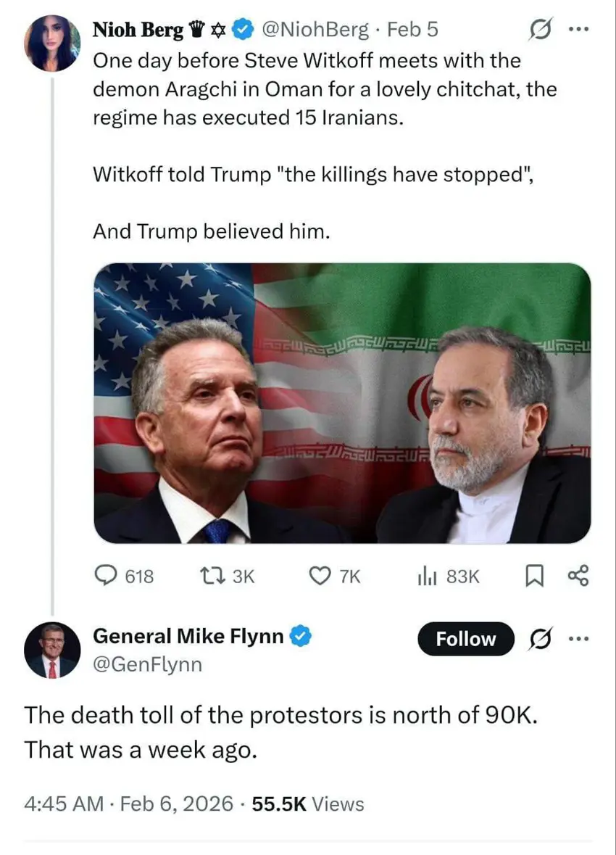Viewport: 616px width, 855px height.
Task: Open Nioh Berg's profile picture
Action: 52,44
